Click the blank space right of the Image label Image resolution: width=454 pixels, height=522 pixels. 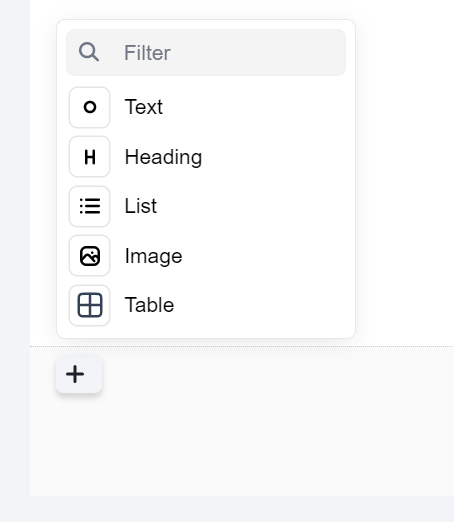[x=266, y=256]
